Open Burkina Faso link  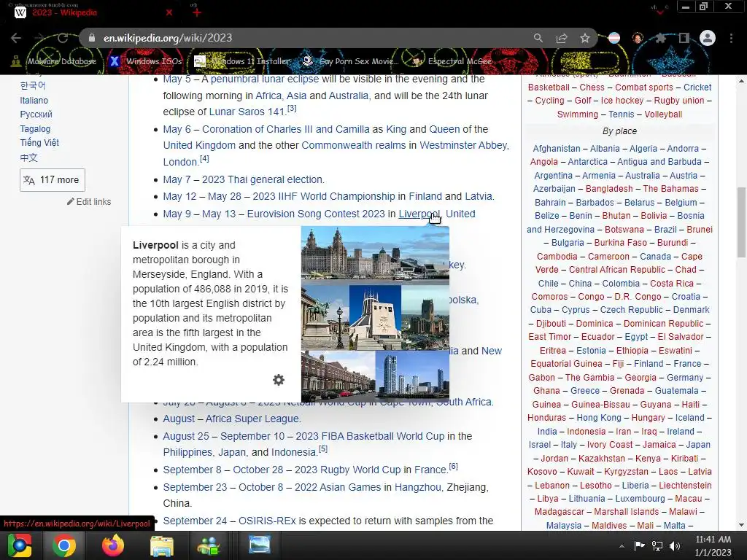[x=622, y=243]
